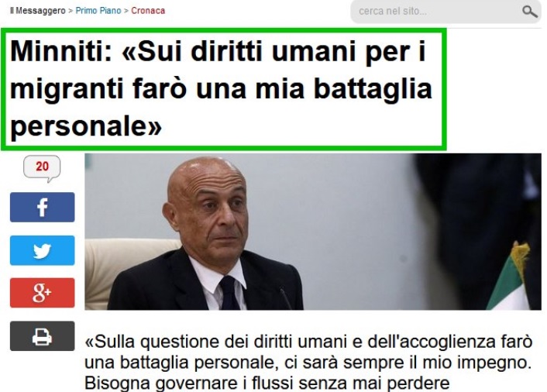Click the magnifier search icon
The image size is (547, 392).
529,12
